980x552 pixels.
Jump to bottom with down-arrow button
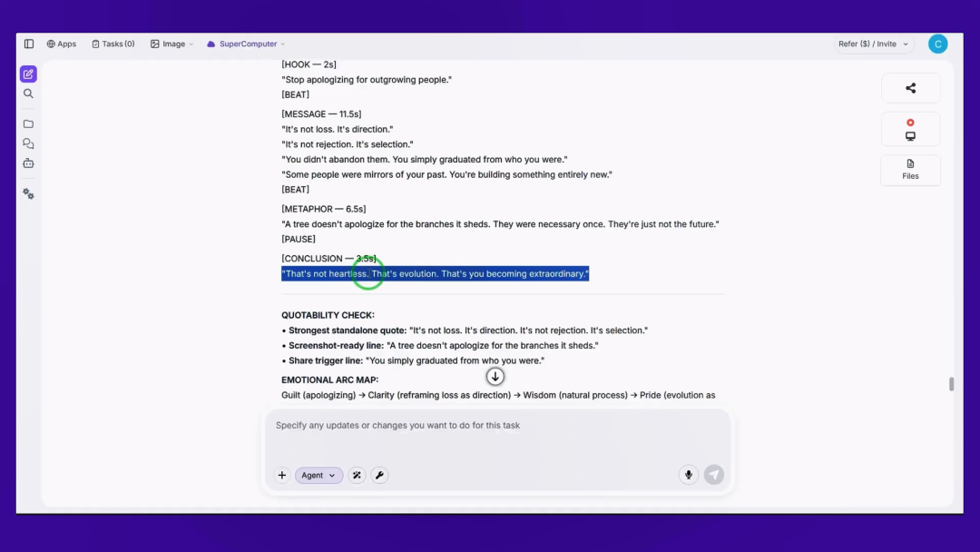495,377
